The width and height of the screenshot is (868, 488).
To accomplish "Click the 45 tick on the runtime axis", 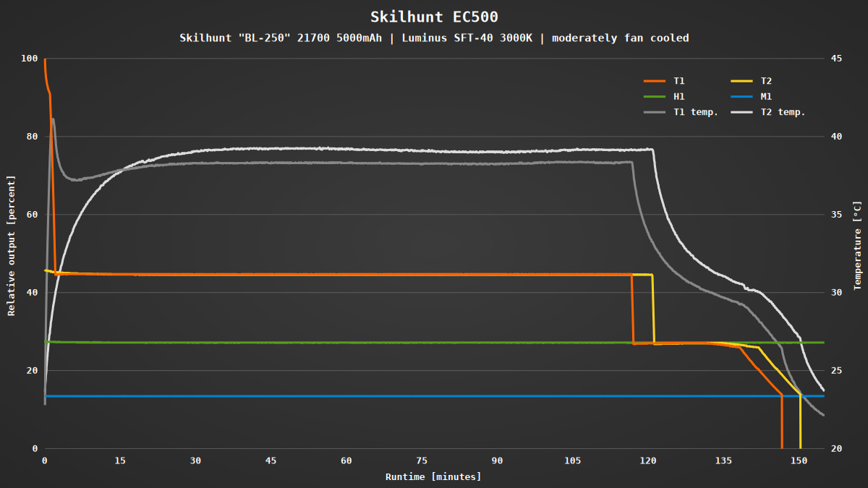I will click(271, 461).
